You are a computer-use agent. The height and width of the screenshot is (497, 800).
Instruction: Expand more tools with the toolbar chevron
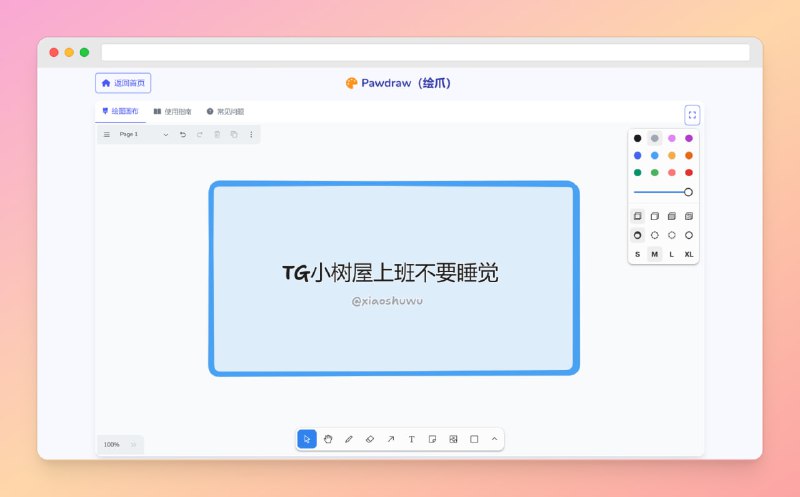coord(494,439)
